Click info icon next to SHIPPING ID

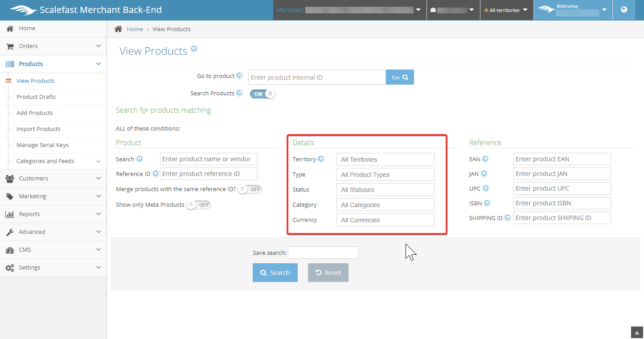point(507,218)
